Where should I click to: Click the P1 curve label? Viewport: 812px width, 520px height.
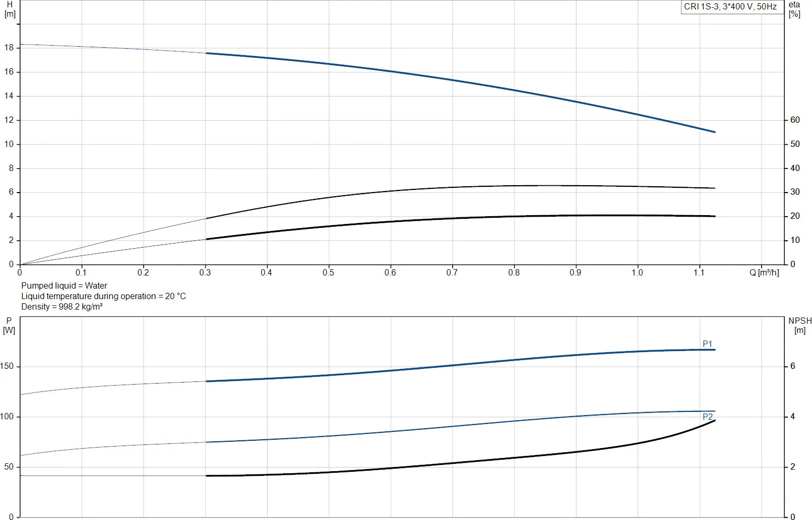pos(707,344)
